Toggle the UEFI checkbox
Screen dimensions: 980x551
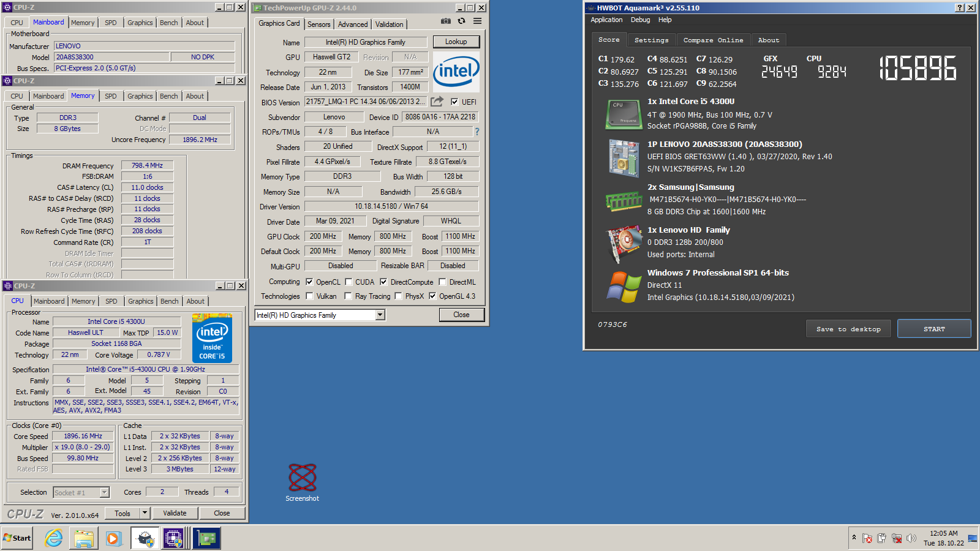coord(454,102)
